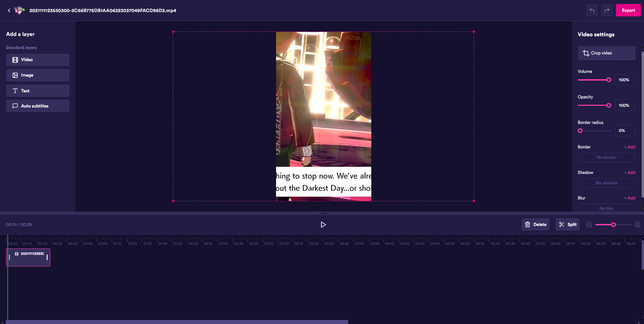
Task: Click the zoom out magnifier icon
Action: coord(589,225)
